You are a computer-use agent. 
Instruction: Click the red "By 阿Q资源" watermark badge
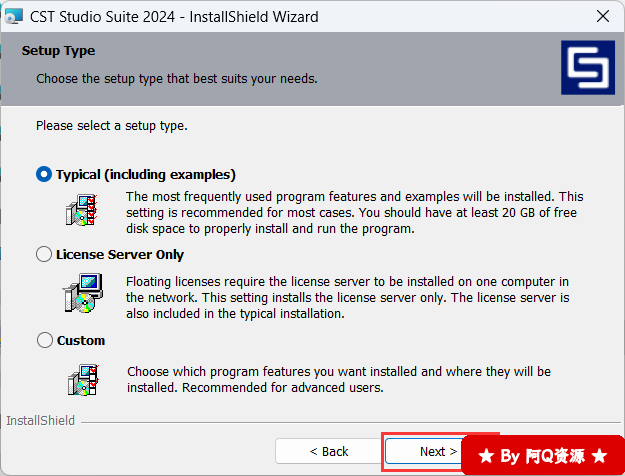tap(543, 455)
